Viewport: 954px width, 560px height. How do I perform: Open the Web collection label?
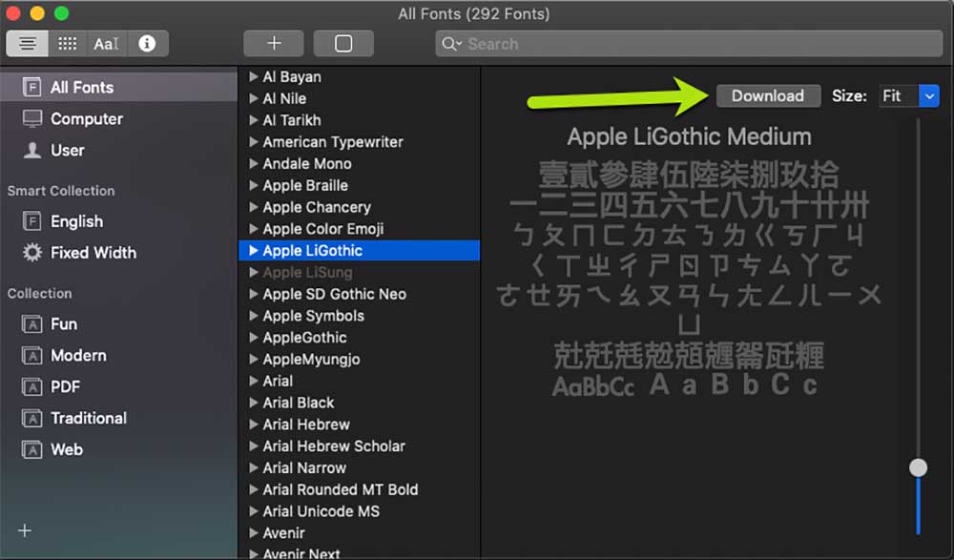pyautogui.click(x=67, y=450)
